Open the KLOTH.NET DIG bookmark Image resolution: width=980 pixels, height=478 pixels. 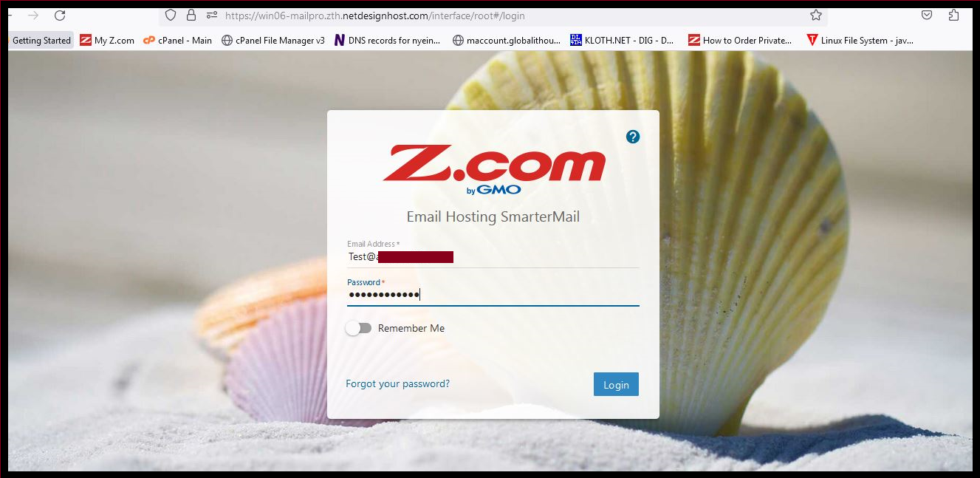tap(623, 41)
